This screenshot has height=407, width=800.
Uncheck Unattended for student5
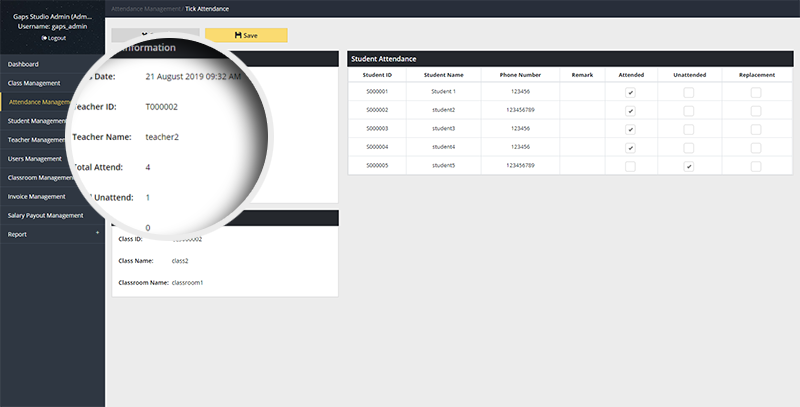coord(688,166)
